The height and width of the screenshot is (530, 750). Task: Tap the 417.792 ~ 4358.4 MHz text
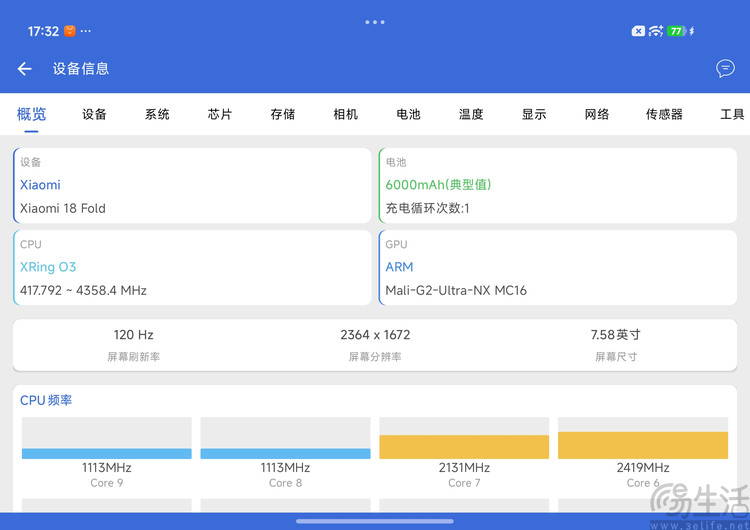point(83,290)
